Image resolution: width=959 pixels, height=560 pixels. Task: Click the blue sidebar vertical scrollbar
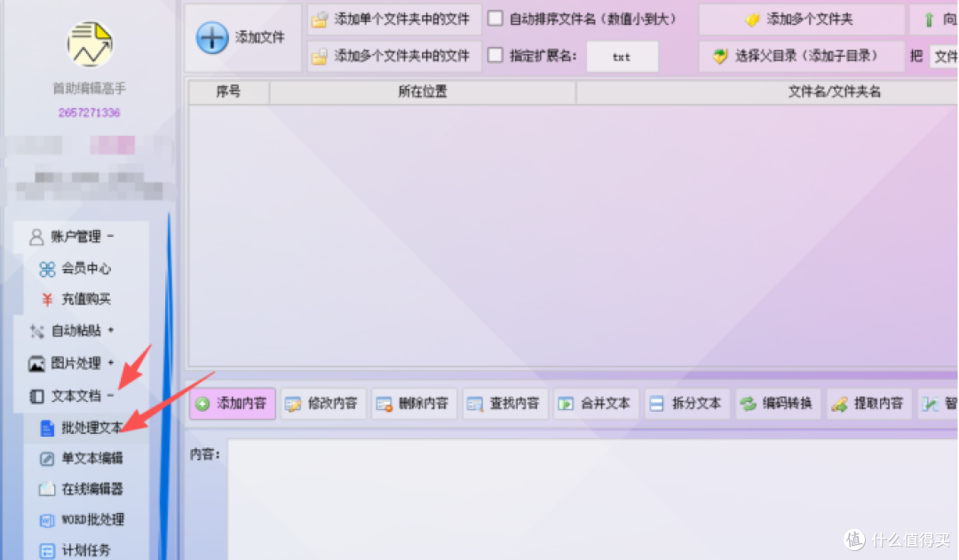pyautogui.click(x=167, y=385)
